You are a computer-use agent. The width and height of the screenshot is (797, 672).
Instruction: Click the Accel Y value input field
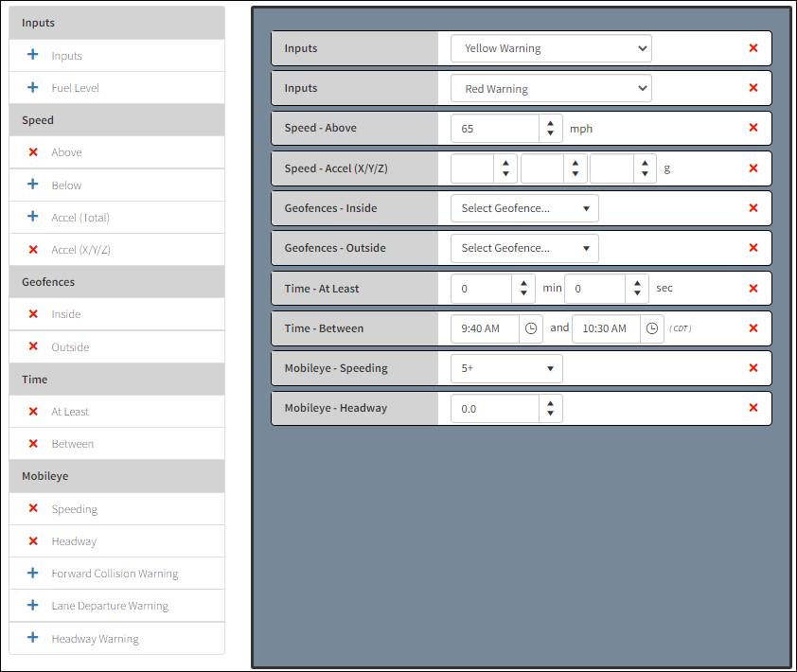point(542,168)
